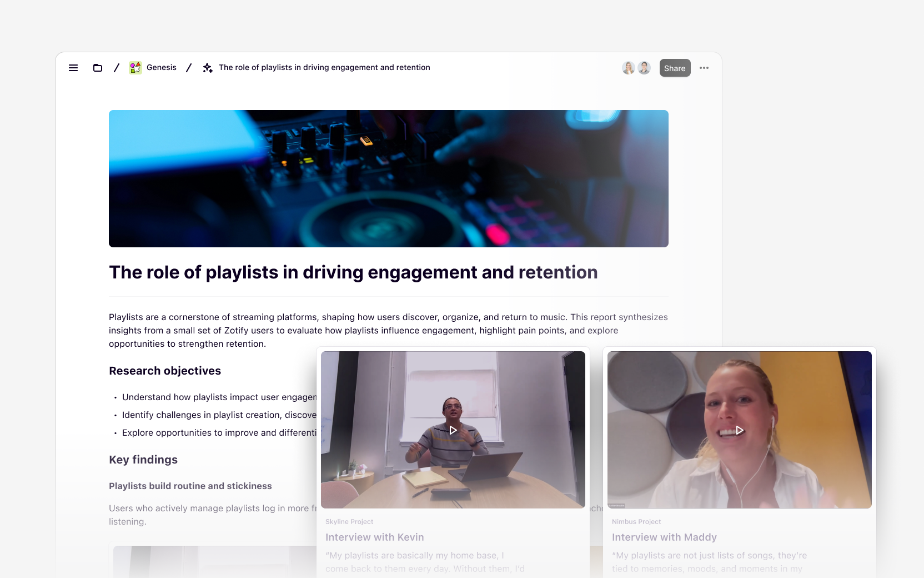Open the Genesis breadcrumb link

(x=162, y=67)
